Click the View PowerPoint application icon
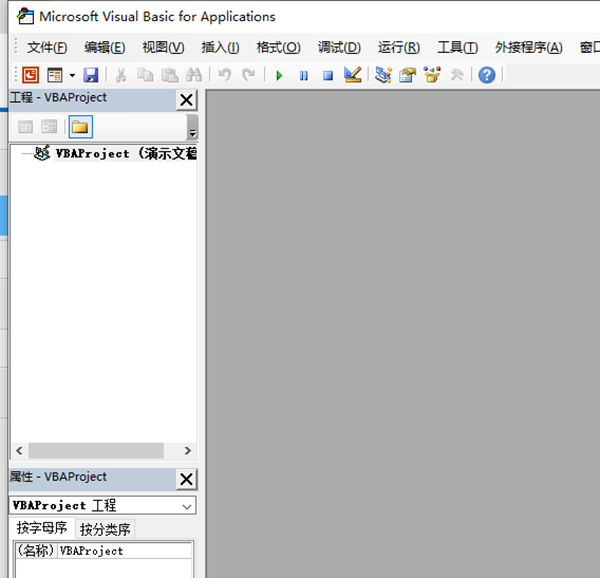The height and width of the screenshot is (578, 600). pos(30,75)
